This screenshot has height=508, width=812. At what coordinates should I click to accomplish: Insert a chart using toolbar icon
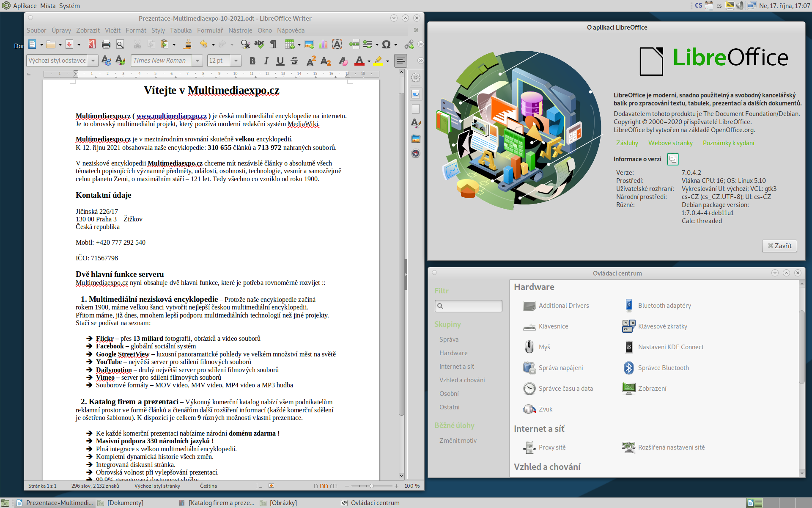tap(323, 44)
